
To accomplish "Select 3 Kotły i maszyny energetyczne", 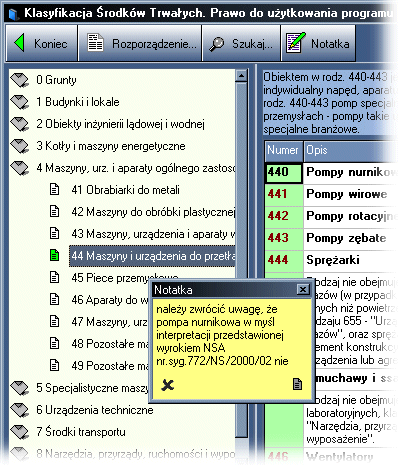I will 111,146.
